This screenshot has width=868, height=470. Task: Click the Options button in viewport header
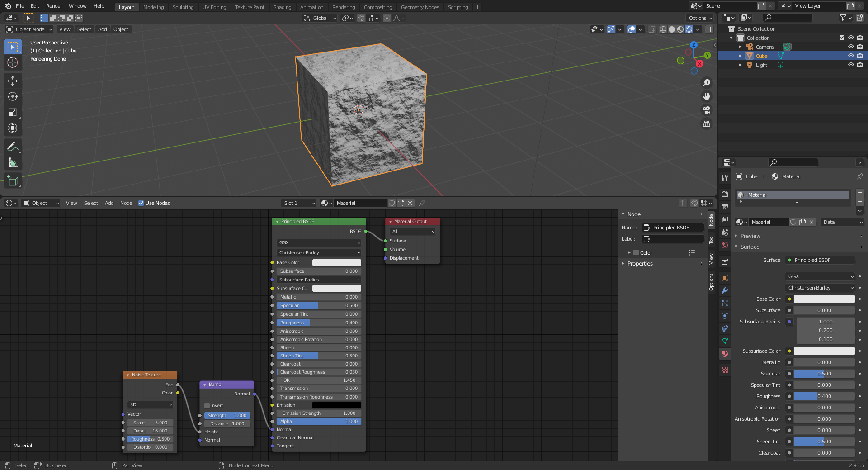click(x=700, y=18)
